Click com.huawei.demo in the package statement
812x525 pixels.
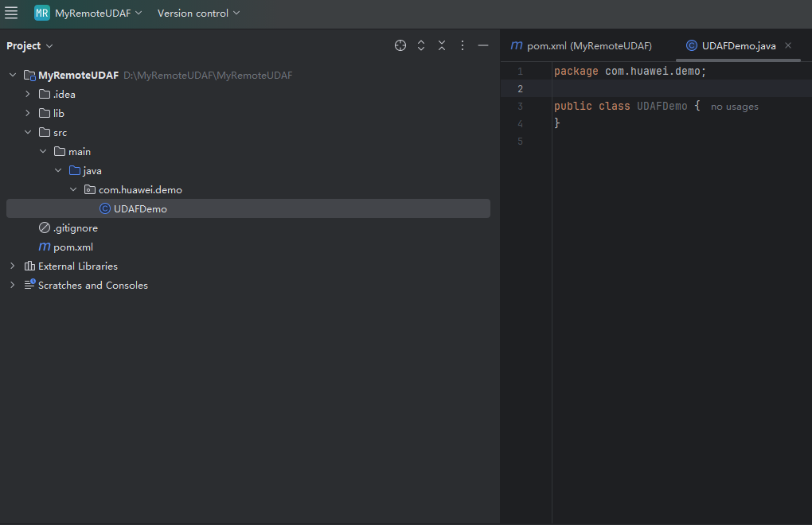coord(653,72)
